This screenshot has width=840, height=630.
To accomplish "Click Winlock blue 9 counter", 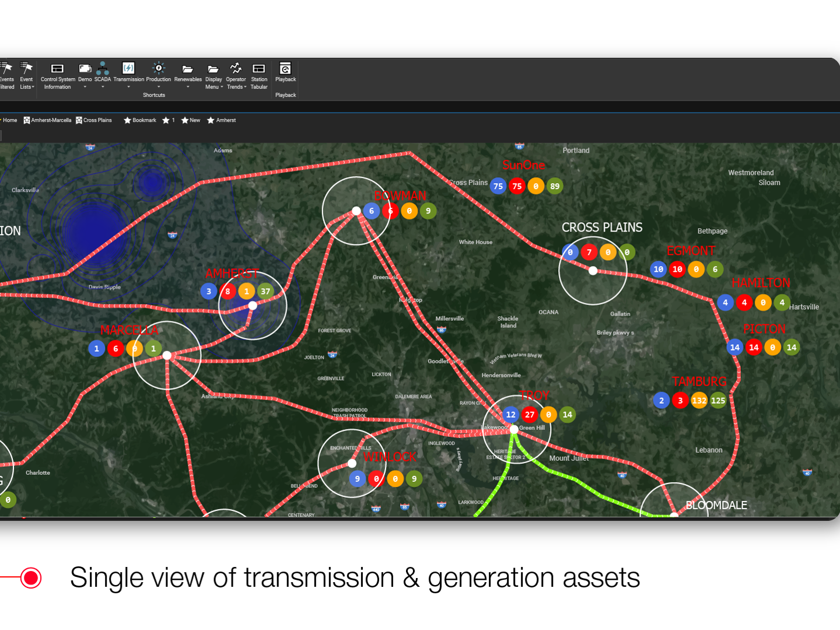I will click(x=357, y=478).
